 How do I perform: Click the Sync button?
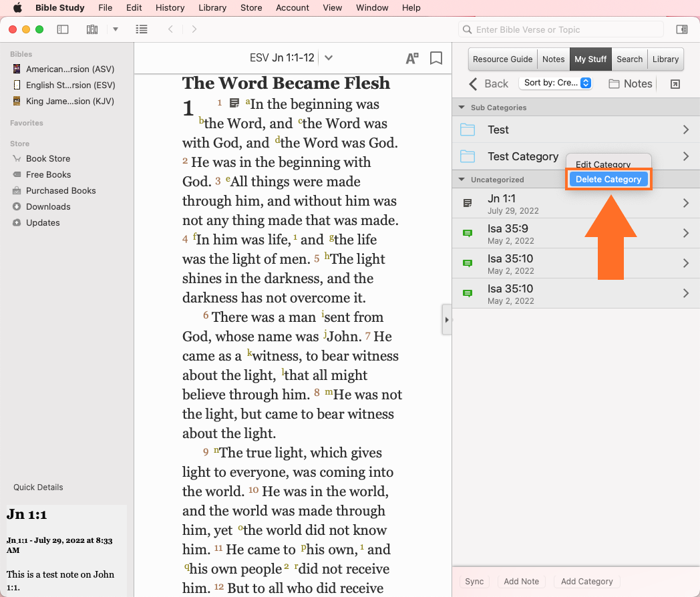point(474,582)
